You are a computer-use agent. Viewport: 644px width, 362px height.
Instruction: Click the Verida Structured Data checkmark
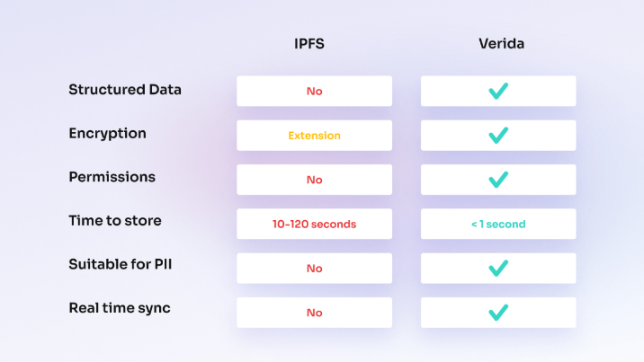tap(498, 91)
